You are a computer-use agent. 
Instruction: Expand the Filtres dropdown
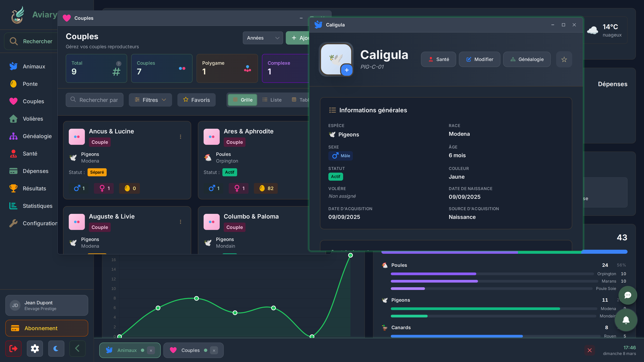pos(150,100)
